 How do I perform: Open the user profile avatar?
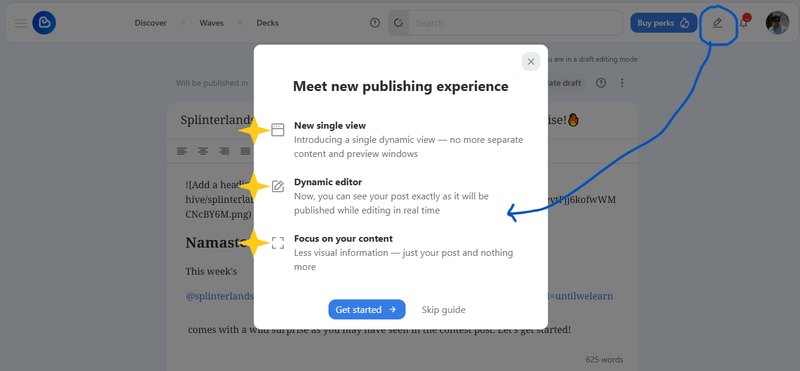[777, 23]
